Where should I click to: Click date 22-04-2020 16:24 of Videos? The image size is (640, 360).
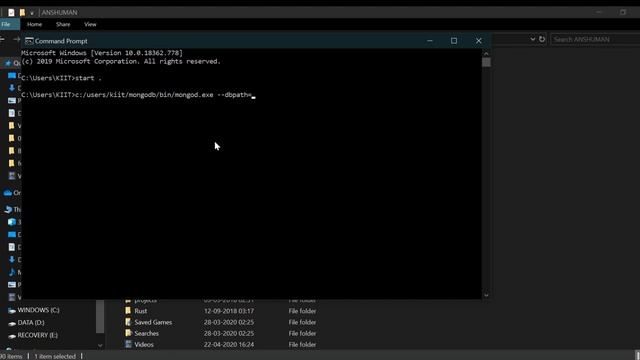pos(229,344)
